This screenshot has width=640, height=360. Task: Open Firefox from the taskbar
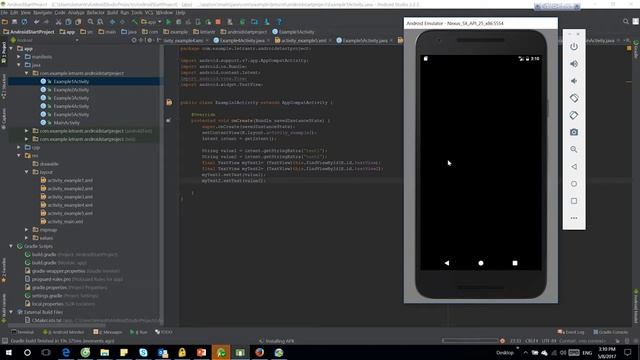(260, 352)
